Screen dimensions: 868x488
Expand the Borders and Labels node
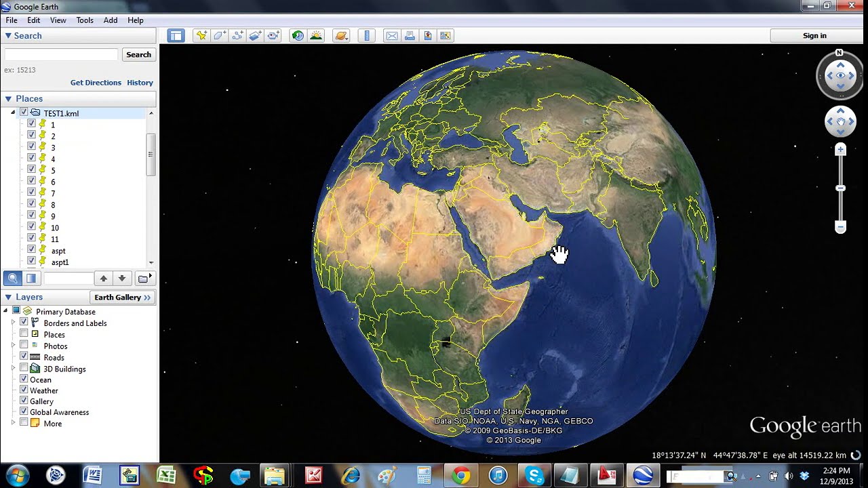click(x=13, y=323)
